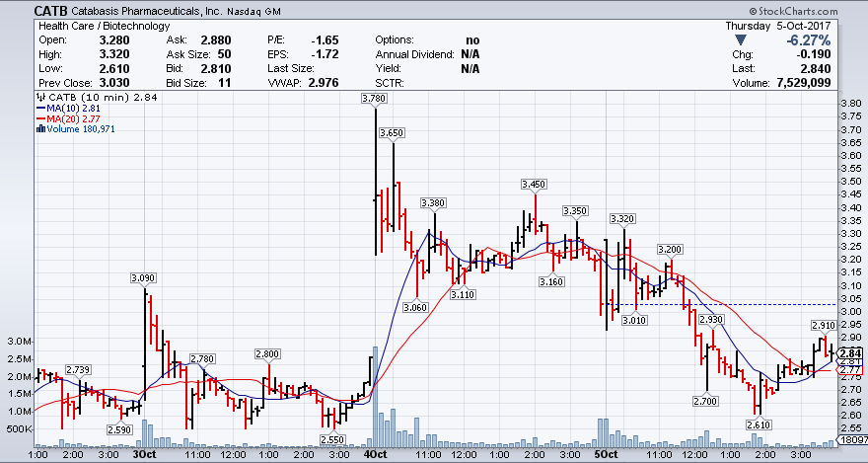Click the -6.27% percent change value
The image size is (868, 463).
[807, 39]
